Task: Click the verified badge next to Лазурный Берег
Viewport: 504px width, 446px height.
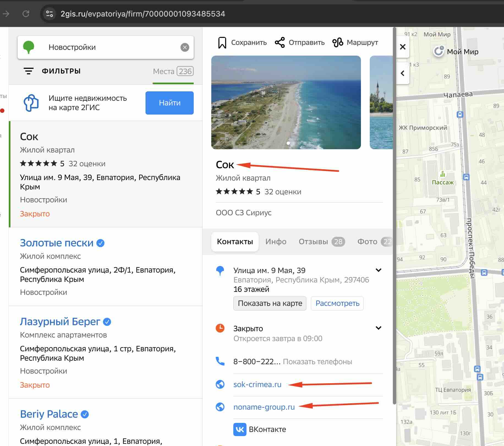Action: (107, 322)
